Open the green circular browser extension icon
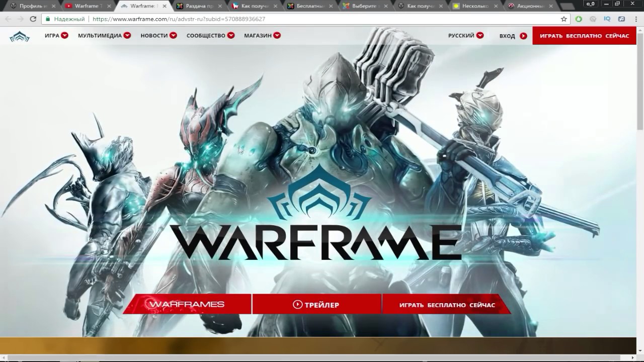 tap(579, 19)
